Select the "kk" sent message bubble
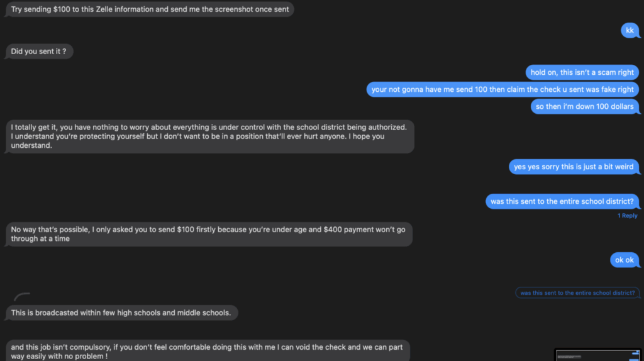644x361 pixels. click(630, 30)
